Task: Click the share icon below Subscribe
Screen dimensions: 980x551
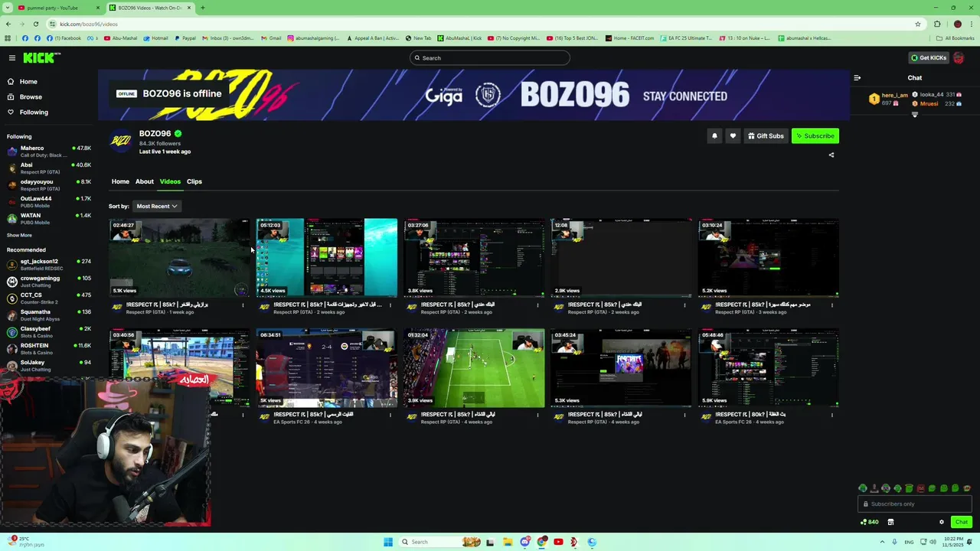Action: pos(831,155)
